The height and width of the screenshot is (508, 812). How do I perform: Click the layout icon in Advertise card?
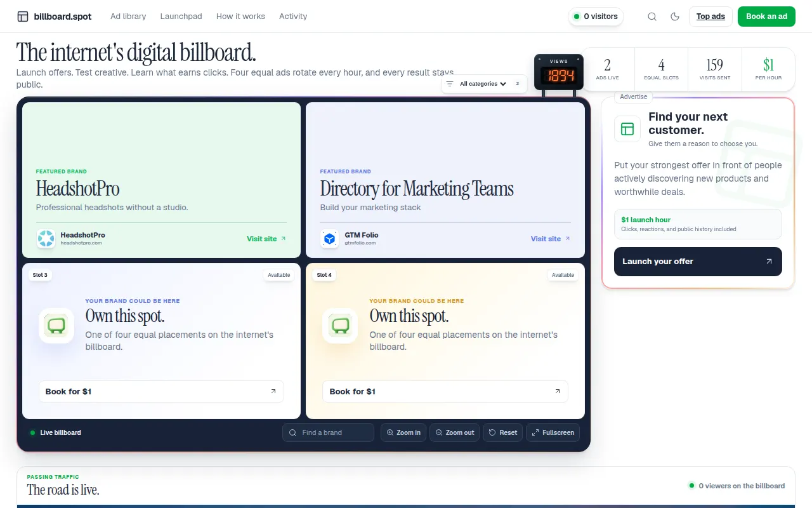pyautogui.click(x=627, y=129)
